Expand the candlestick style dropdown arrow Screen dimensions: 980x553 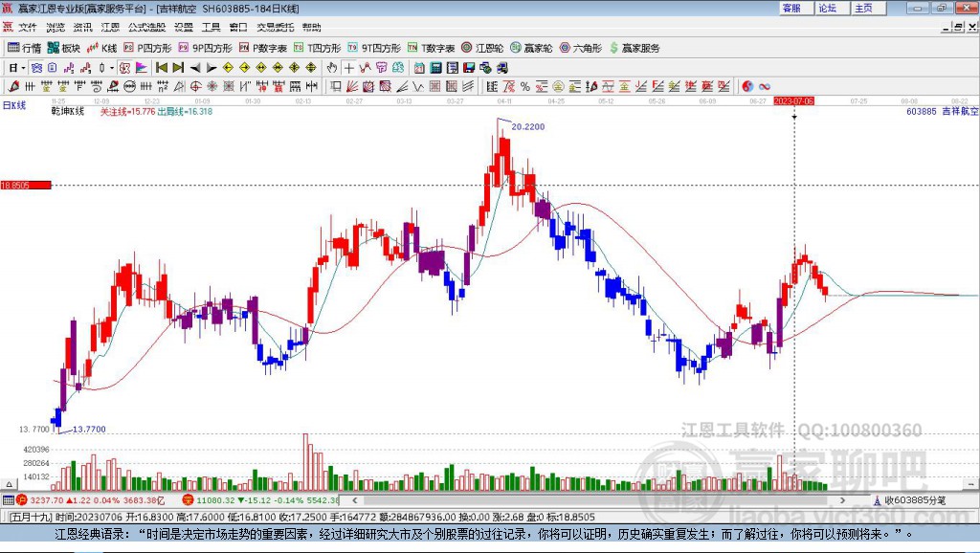111,68
